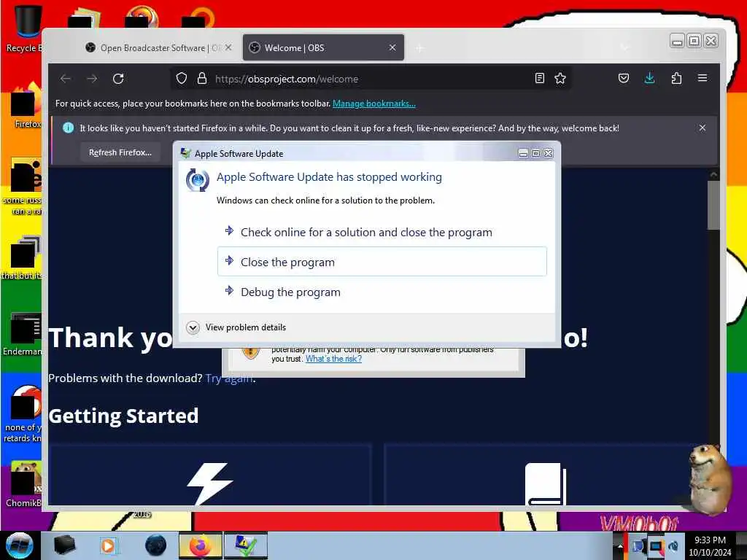The image size is (747, 560).
Task: Open the media player taskbar icon
Action: coord(109,545)
